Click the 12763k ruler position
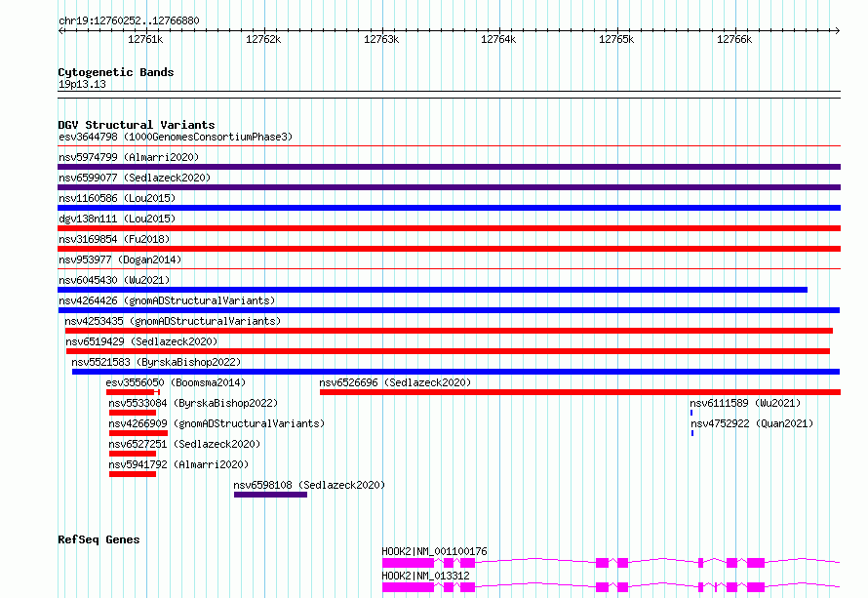 click(380, 39)
